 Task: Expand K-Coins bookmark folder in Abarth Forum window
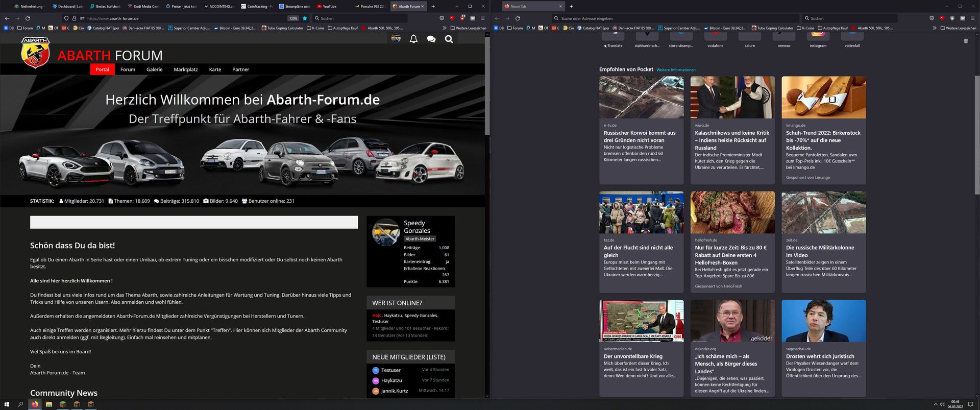tap(315, 28)
